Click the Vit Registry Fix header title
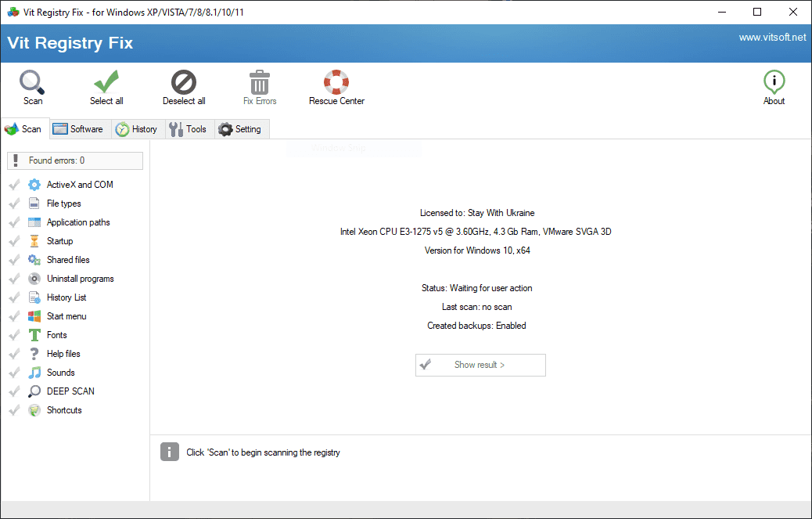The height and width of the screenshot is (519, 812). pos(70,42)
